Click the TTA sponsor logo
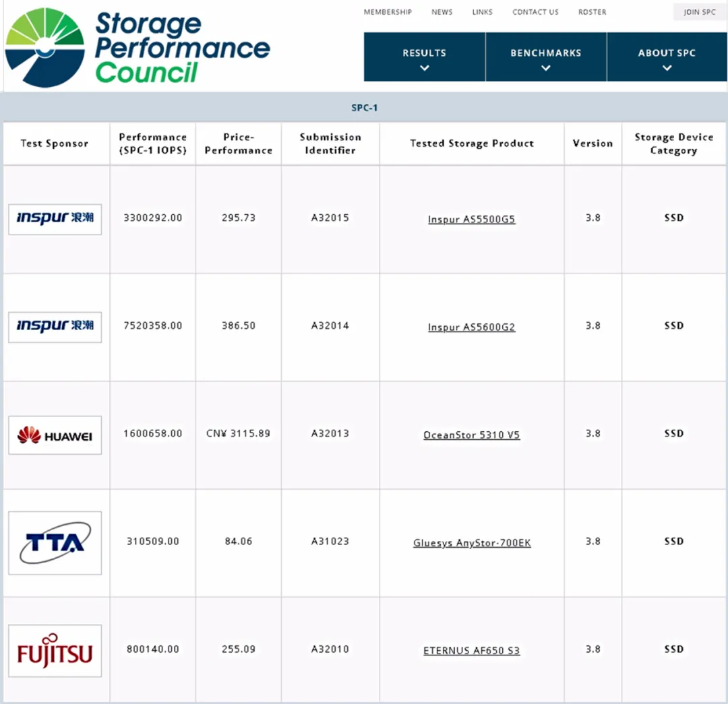The image size is (728, 704). point(55,543)
